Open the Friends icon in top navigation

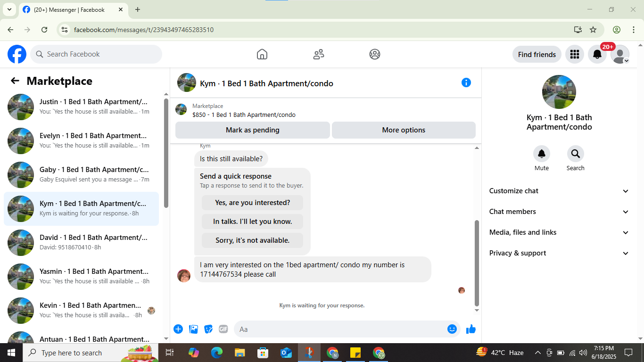pos(319,54)
